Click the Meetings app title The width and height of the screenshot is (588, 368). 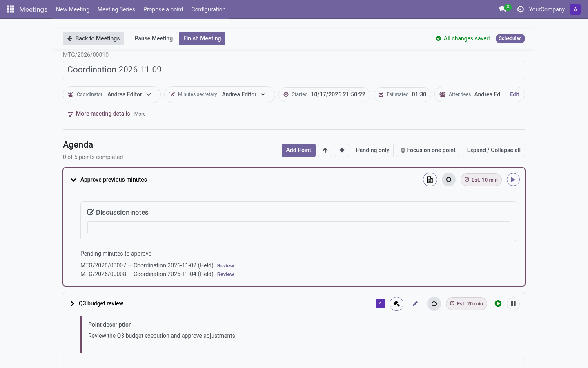(x=33, y=9)
